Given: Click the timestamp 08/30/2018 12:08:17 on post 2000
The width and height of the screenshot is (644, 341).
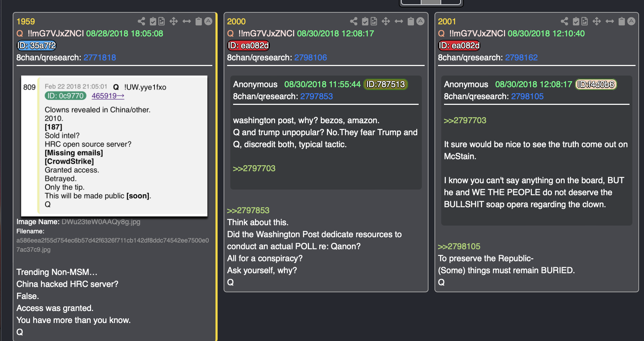Looking at the screenshot, I should point(335,34).
